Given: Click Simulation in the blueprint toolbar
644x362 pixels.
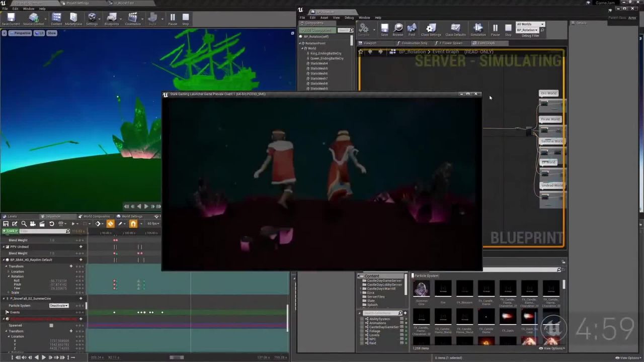Looking at the screenshot, I should point(478,30).
